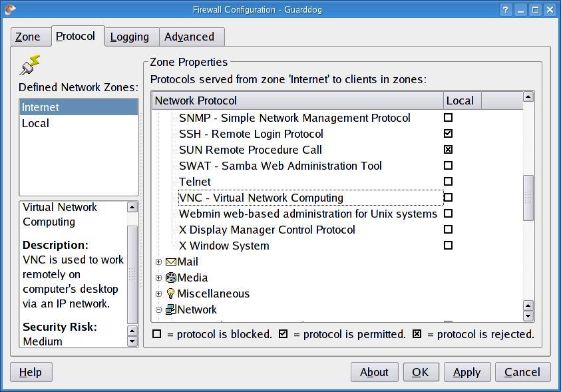Click the description panel scrollbar thumb
Viewport: 561px width, 392px height.
pyautogui.click(x=132, y=274)
